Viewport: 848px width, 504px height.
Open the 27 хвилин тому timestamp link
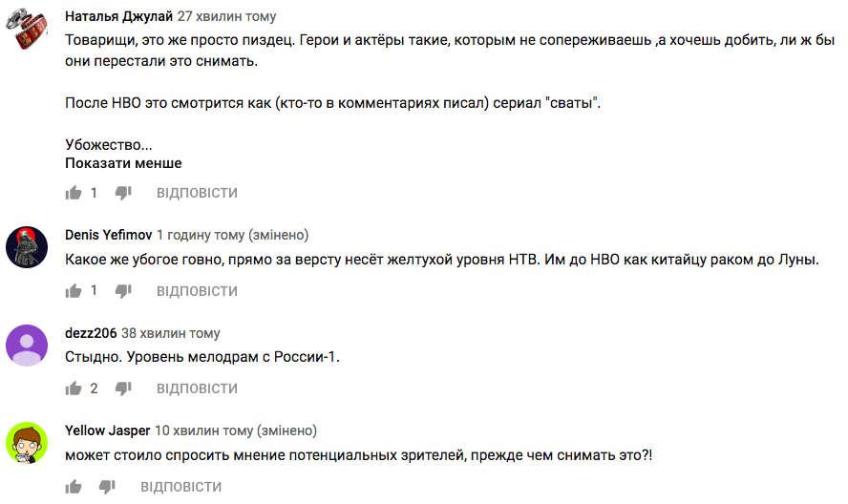pyautogui.click(x=226, y=17)
